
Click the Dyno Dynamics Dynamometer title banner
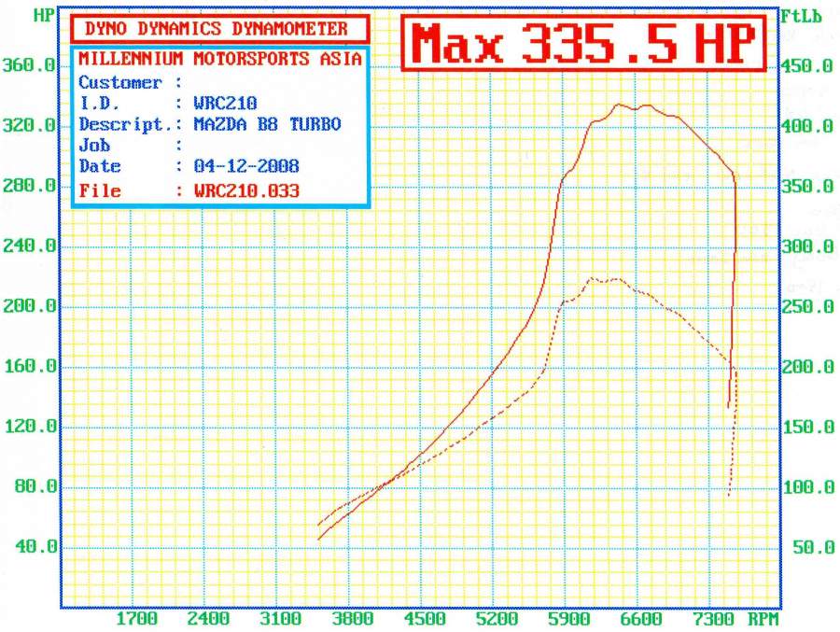click(x=216, y=29)
